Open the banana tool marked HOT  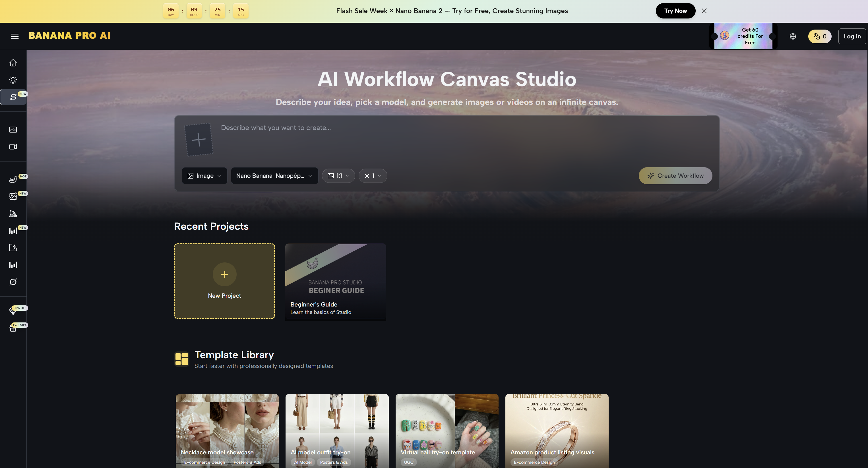pyautogui.click(x=13, y=179)
